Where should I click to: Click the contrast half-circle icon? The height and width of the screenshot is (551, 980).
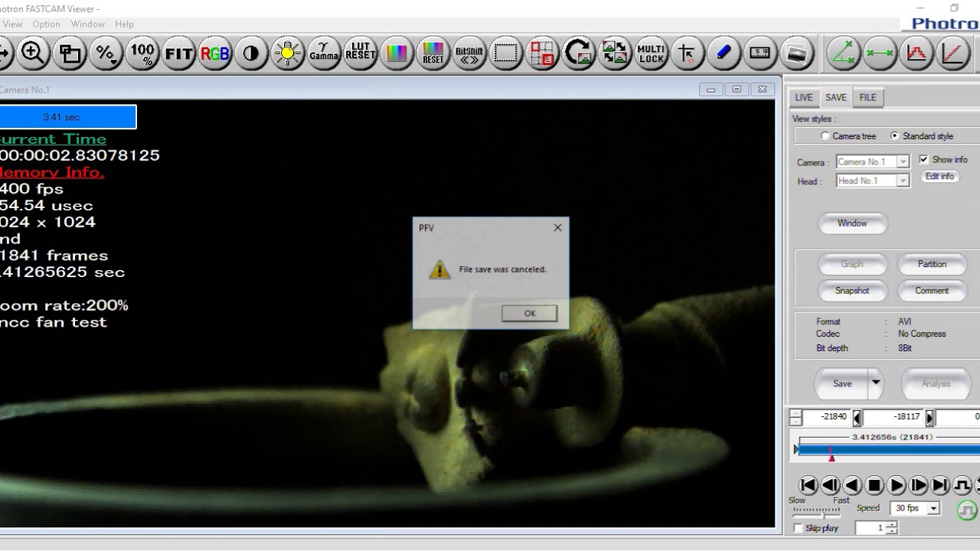pos(251,53)
